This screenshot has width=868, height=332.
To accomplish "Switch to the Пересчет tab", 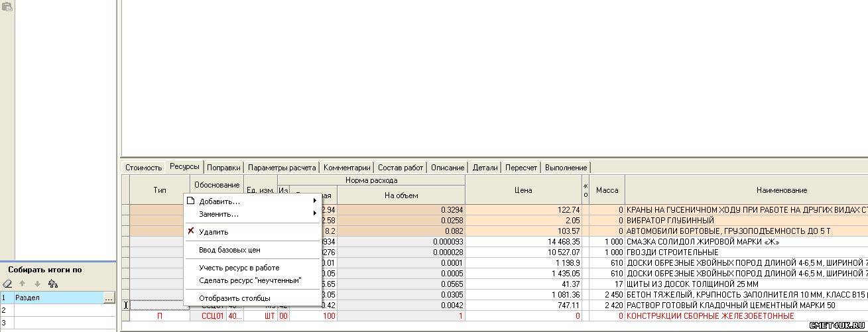I will pyautogui.click(x=521, y=168).
